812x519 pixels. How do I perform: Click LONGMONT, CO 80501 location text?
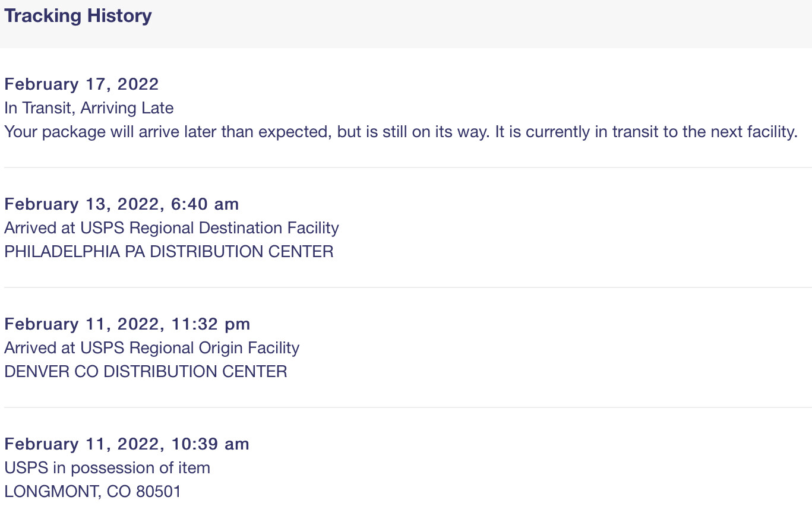pos(93,492)
